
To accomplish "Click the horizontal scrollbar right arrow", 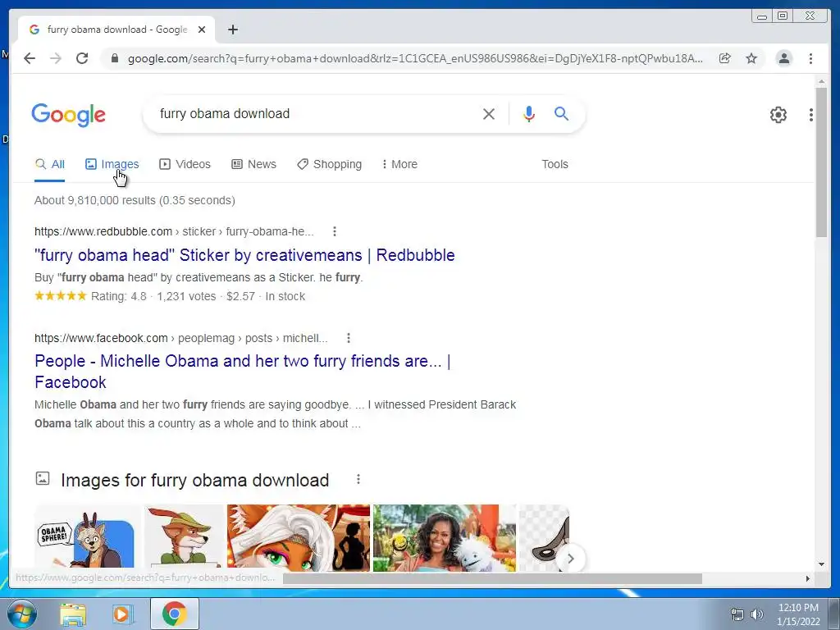I will point(808,578).
